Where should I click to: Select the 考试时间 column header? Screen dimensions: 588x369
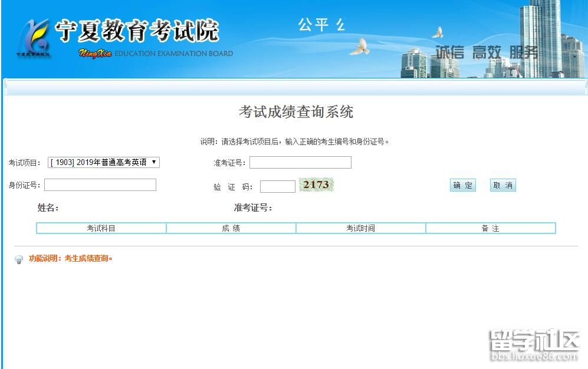[x=360, y=228]
